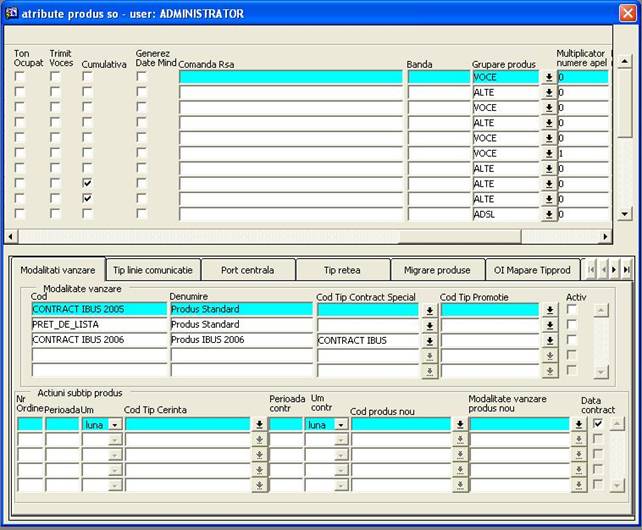Open value list beside CONTRACT IBUS special contract
This screenshot has height=530, width=642.
[429, 341]
